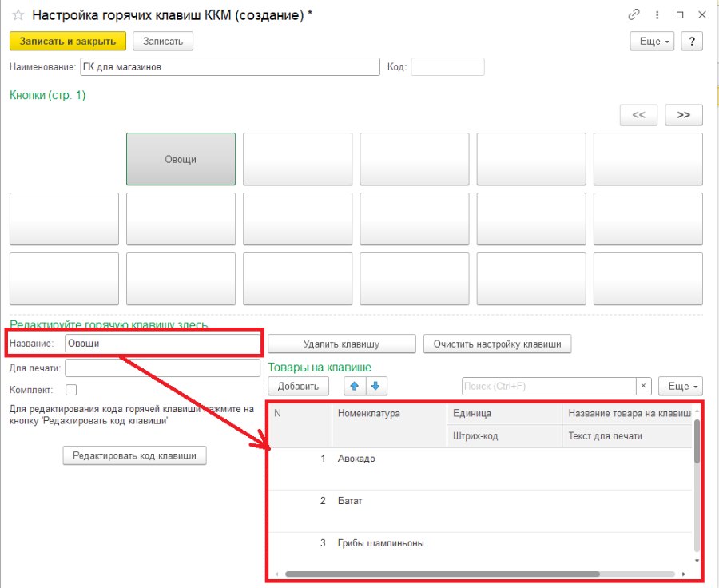Click Очистить настройку клавиши button
Image resolution: width=719 pixels, height=588 pixels.
point(497,344)
